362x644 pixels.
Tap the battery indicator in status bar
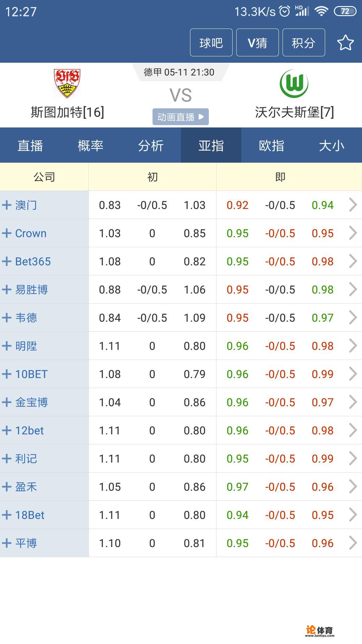click(x=345, y=11)
